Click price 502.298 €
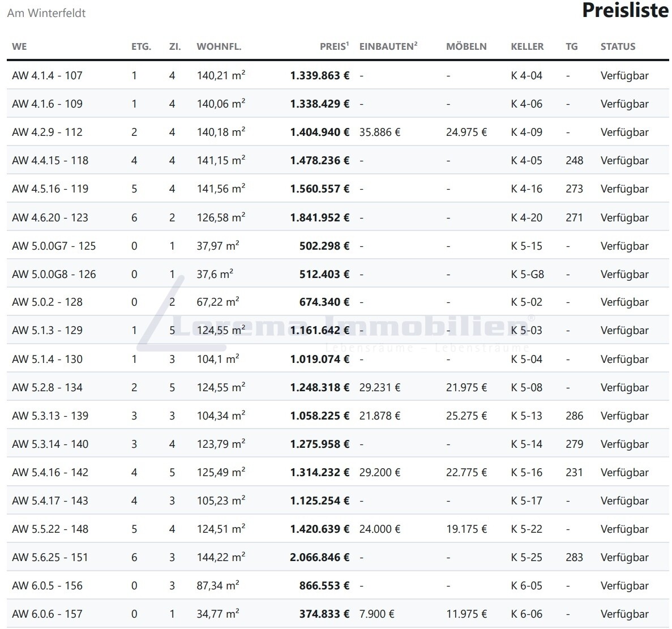 pos(324,246)
